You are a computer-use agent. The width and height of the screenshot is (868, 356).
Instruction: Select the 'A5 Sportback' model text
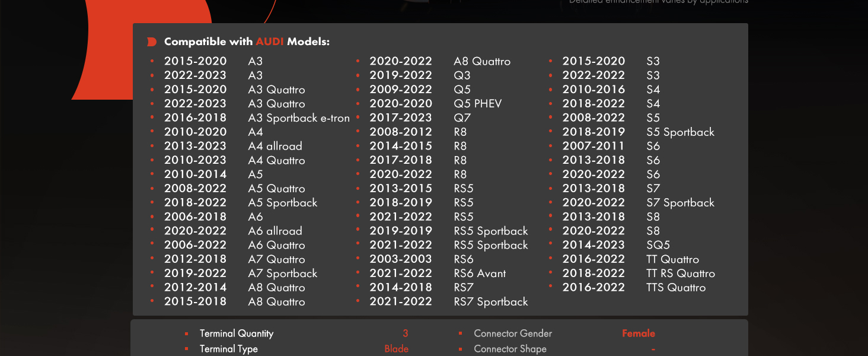(283, 203)
